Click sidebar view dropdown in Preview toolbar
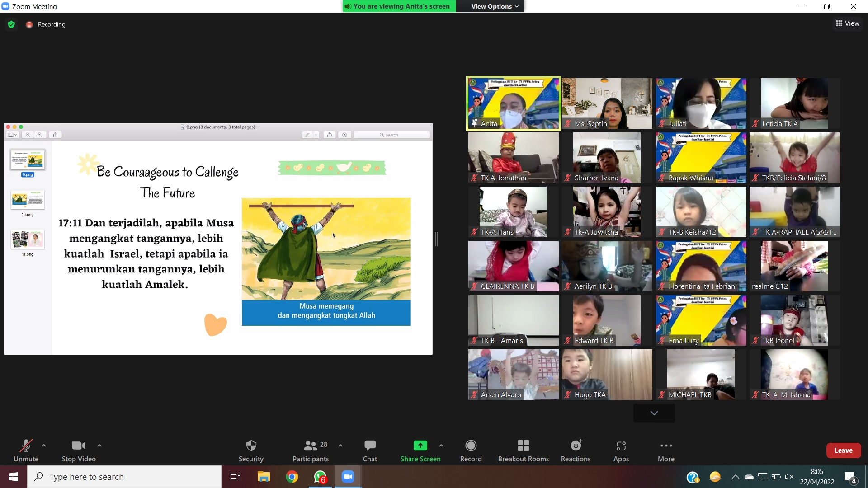Screen dimensions: 868x488 [x=13, y=135]
